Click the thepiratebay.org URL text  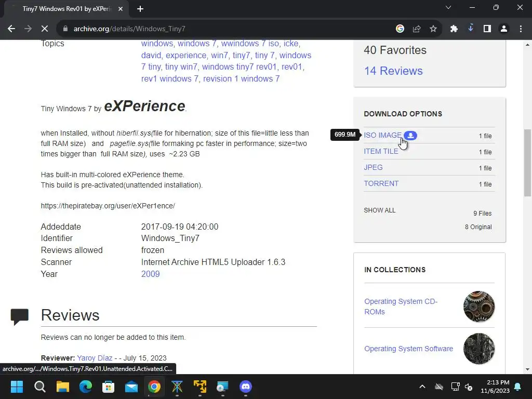[108, 206]
